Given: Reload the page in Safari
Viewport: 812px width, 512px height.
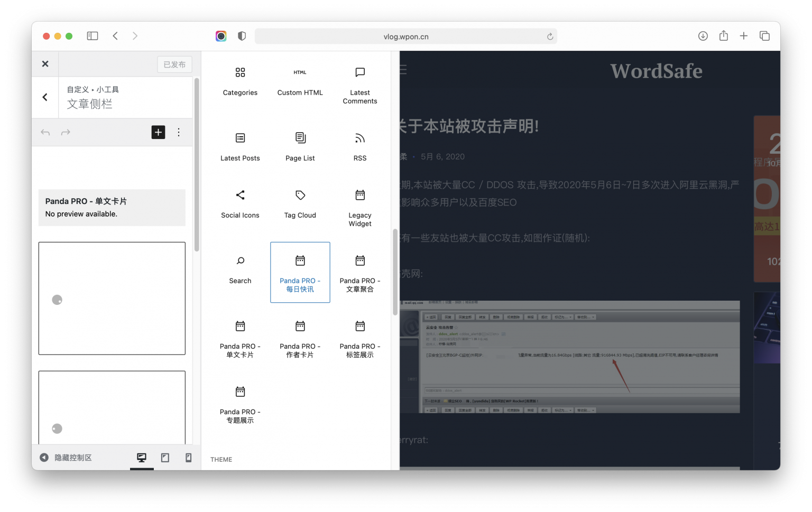Looking at the screenshot, I should [x=550, y=36].
